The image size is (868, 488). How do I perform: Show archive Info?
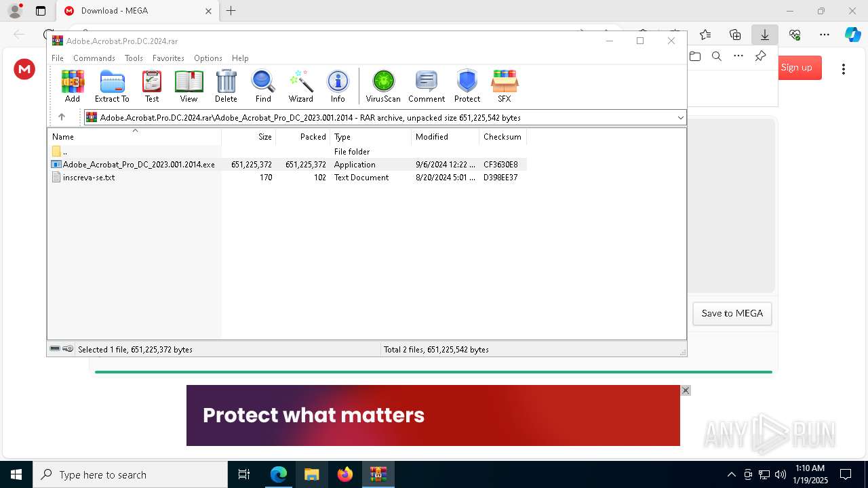tap(338, 86)
